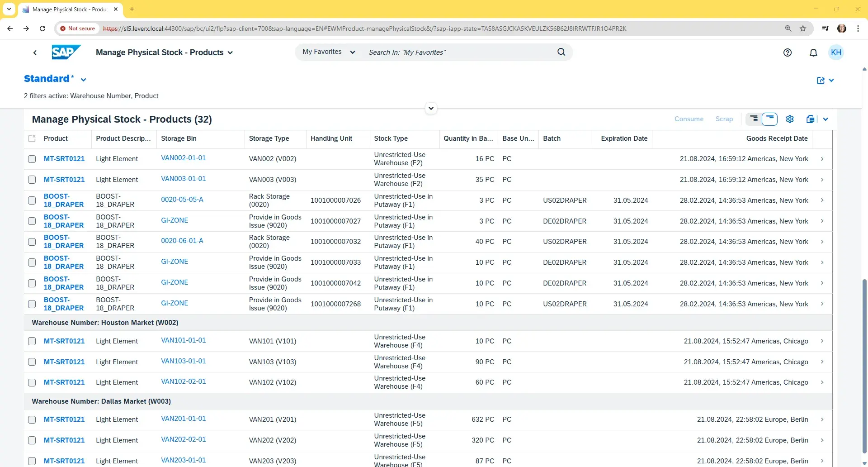This screenshot has width=868, height=467.
Task: Open table settings gear
Action: pyautogui.click(x=790, y=119)
